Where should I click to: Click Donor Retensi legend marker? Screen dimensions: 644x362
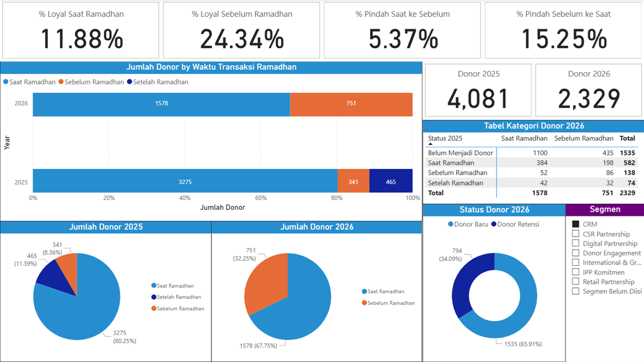pyautogui.click(x=494, y=224)
